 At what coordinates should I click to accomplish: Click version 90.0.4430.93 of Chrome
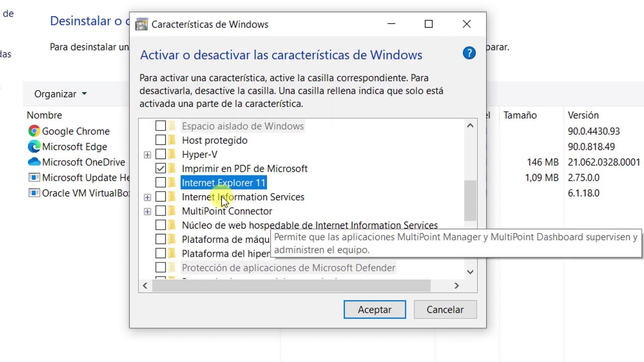coord(594,131)
